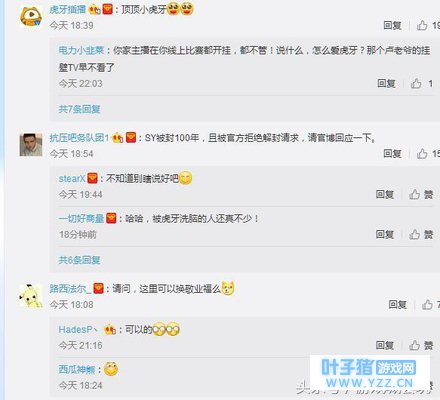The width and height of the screenshot is (440, 400).
Task: Open the red envelope badge beside stearX
Action: click(92, 178)
